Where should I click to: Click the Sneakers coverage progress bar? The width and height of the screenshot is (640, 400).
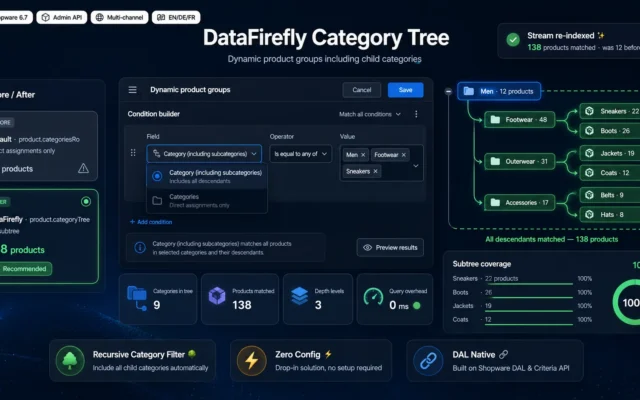pyautogui.click(x=529, y=284)
